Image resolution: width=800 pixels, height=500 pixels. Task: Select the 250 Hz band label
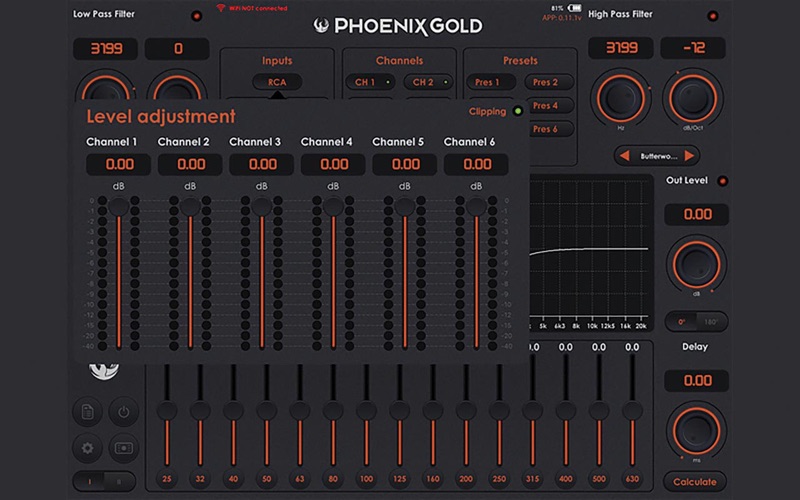pyautogui.click(x=499, y=479)
